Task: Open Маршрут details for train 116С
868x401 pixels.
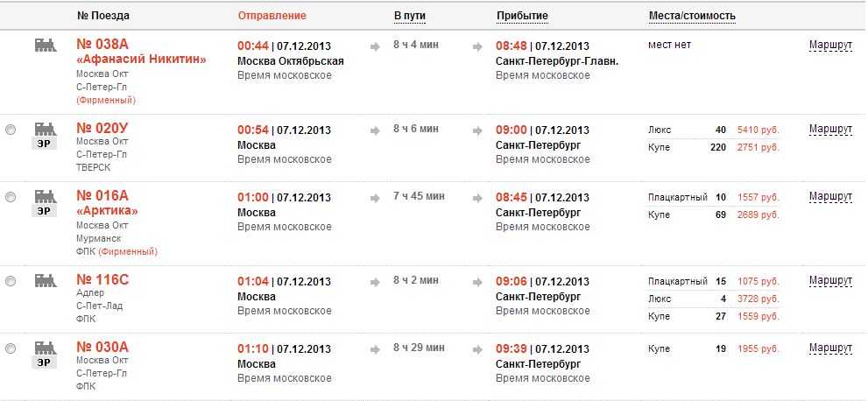Action: click(x=830, y=280)
